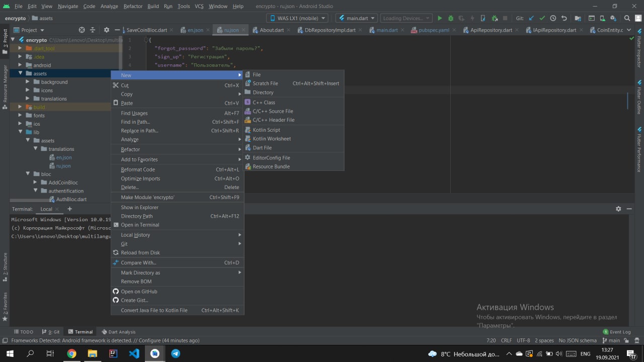644x362 pixels.
Task: Open the Event Log button
Action: pyautogui.click(x=617, y=332)
